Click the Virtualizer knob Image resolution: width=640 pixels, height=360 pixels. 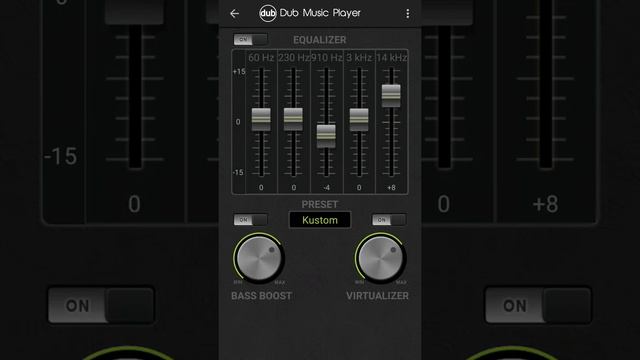pos(380,258)
